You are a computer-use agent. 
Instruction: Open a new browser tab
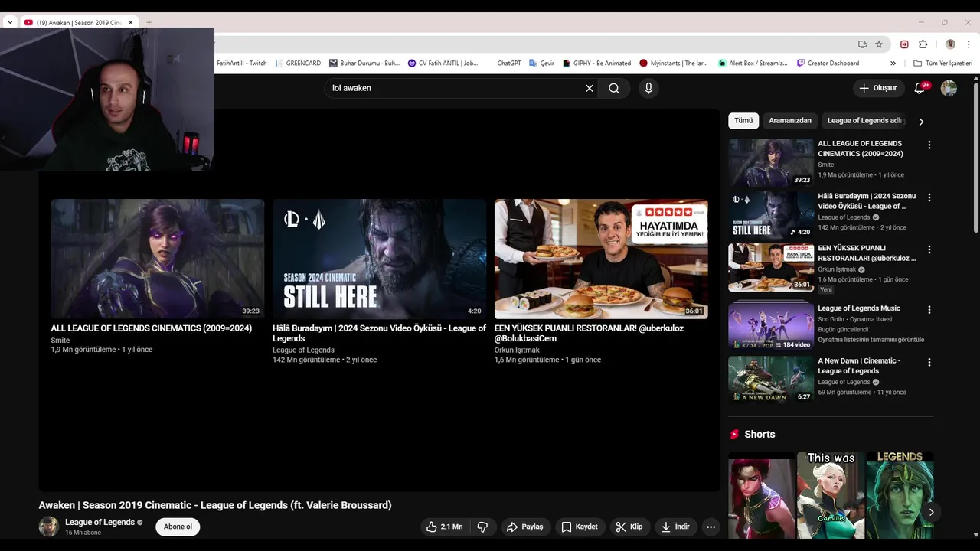click(x=149, y=22)
